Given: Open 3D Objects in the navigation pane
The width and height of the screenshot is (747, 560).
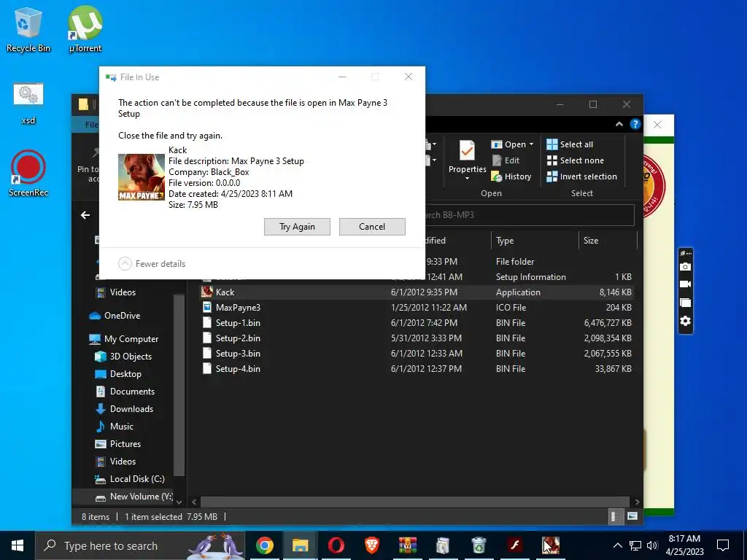Looking at the screenshot, I should click(x=123, y=357).
